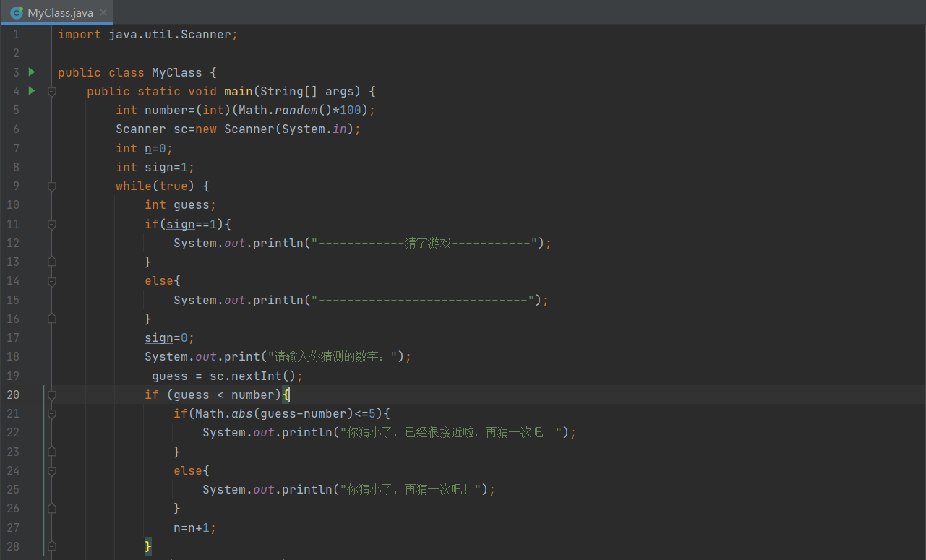Click line number 18 in the gutter
This screenshot has width=926, height=560.
pyautogui.click(x=13, y=357)
